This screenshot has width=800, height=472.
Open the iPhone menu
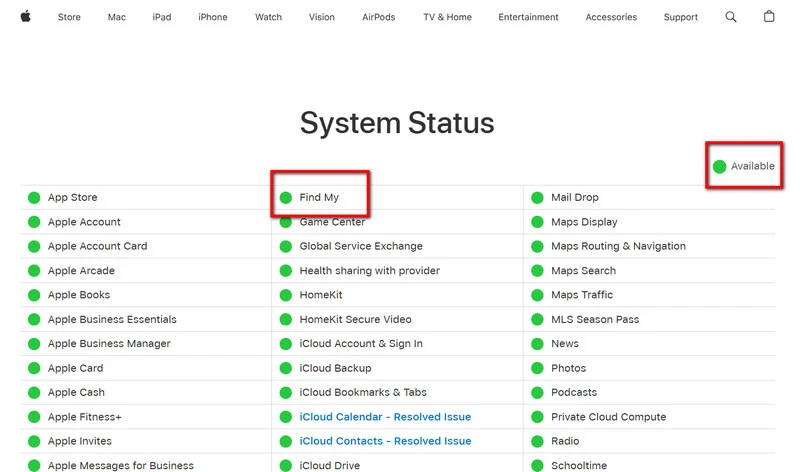(213, 17)
